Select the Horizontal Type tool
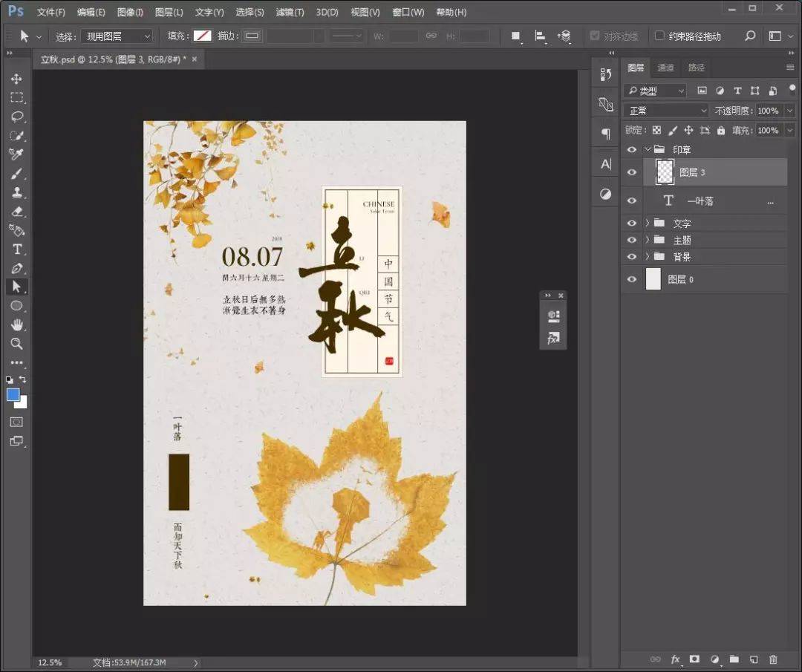The width and height of the screenshot is (802, 672). (16, 249)
